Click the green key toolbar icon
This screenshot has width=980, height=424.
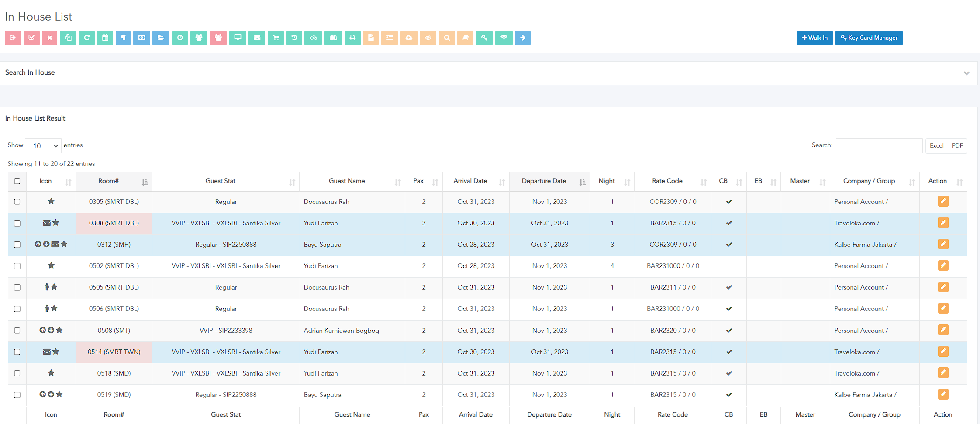(484, 38)
